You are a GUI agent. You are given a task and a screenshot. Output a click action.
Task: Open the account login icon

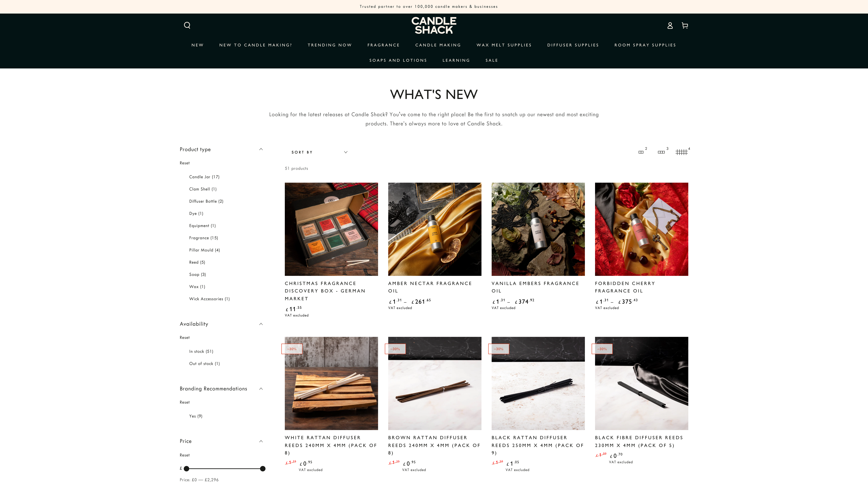[x=670, y=26]
